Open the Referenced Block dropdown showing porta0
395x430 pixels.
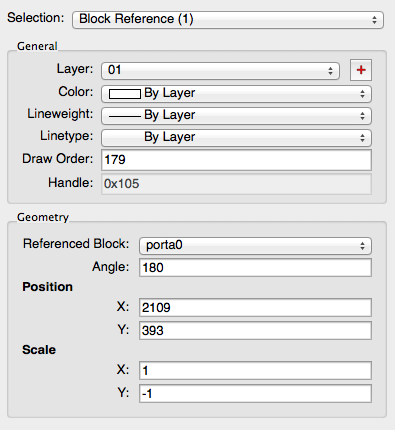tap(255, 246)
